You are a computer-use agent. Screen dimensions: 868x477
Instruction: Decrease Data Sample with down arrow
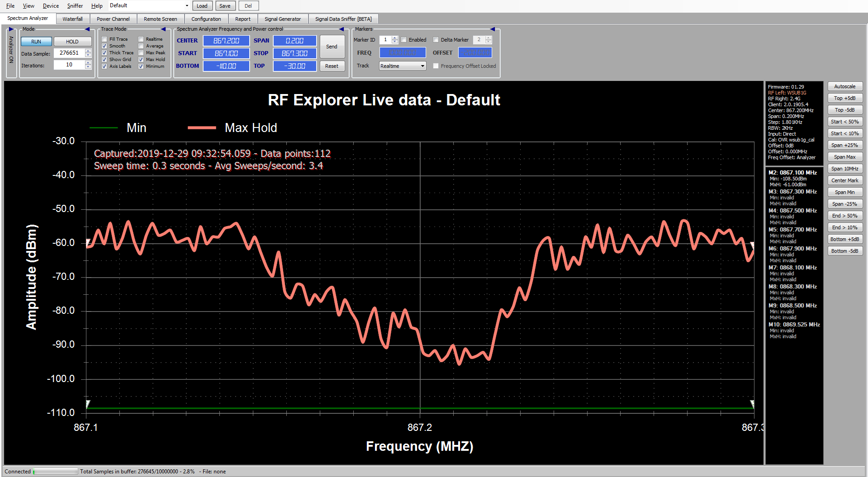click(x=88, y=55)
